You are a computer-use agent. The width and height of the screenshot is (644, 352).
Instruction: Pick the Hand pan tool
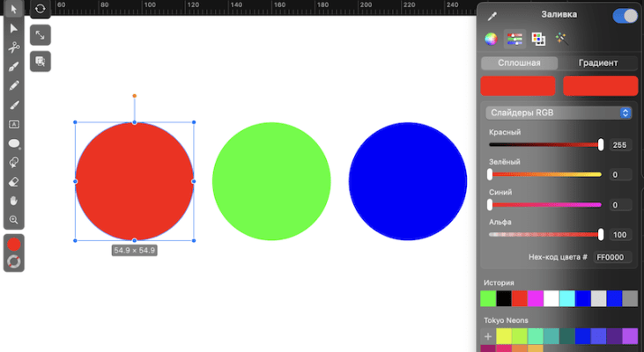point(14,201)
